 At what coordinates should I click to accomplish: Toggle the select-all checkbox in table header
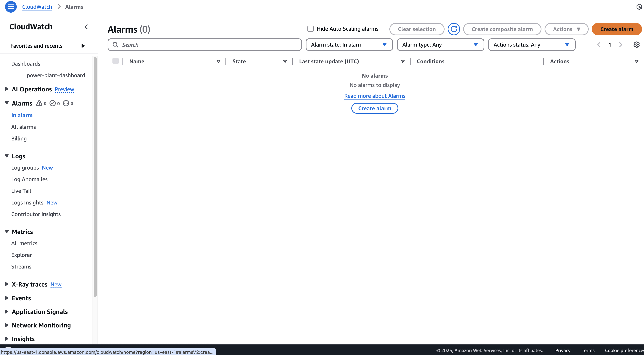116,61
